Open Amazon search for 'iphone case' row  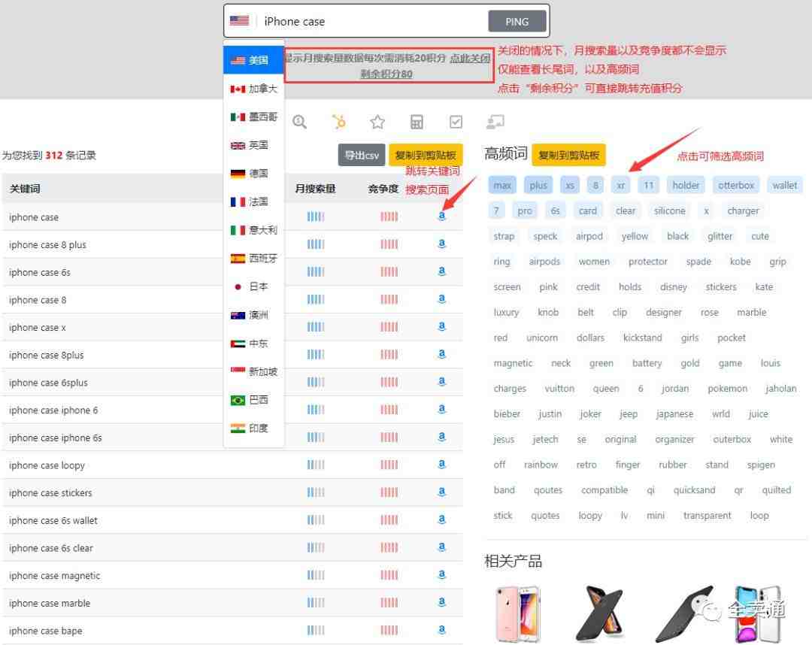(x=442, y=217)
